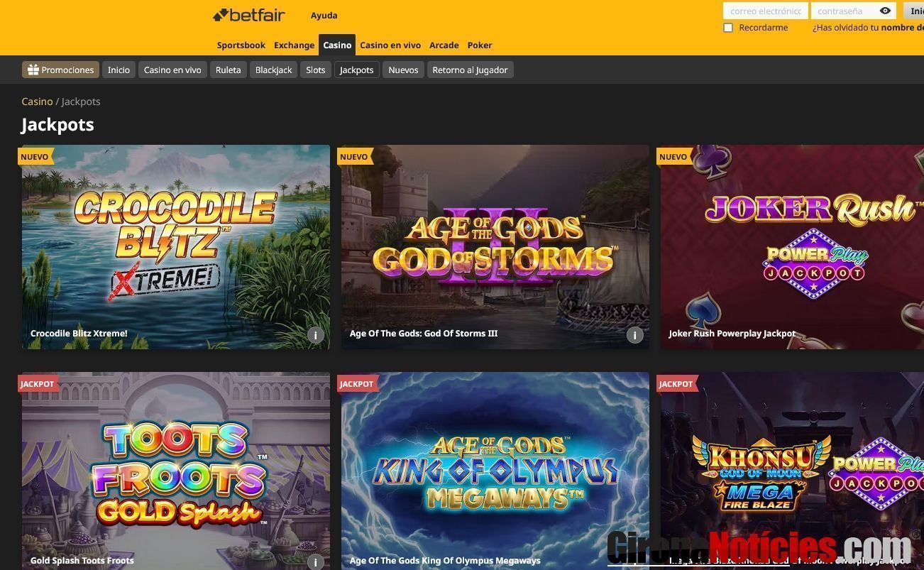
Task: Open info icon for Crocodile Blitz Xtreme
Action: point(316,335)
